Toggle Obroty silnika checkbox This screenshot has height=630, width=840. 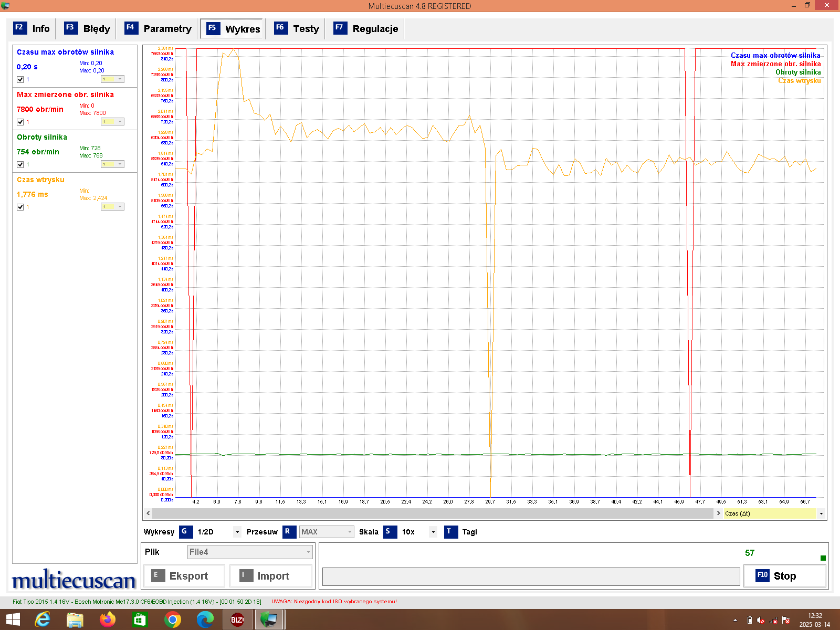coord(20,164)
